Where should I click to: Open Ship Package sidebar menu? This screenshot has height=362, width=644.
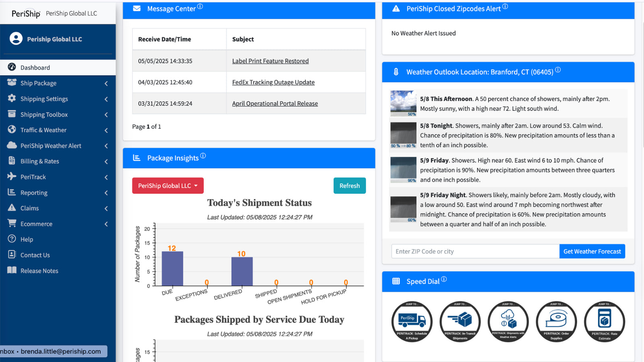tap(58, 83)
